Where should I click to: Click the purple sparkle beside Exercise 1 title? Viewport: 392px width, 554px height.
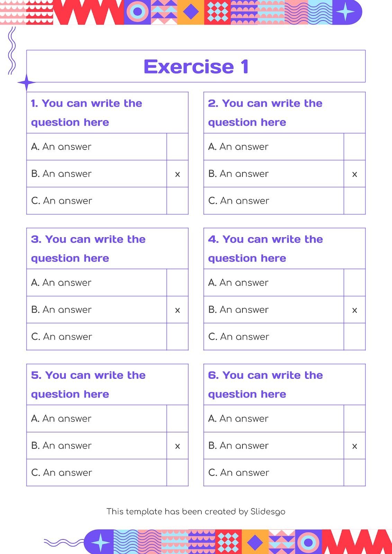26,82
